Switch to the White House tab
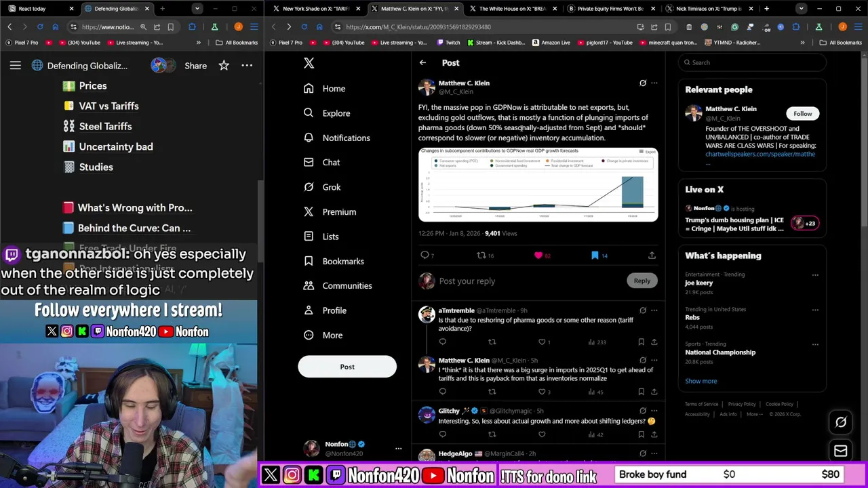868x488 pixels. point(511,9)
